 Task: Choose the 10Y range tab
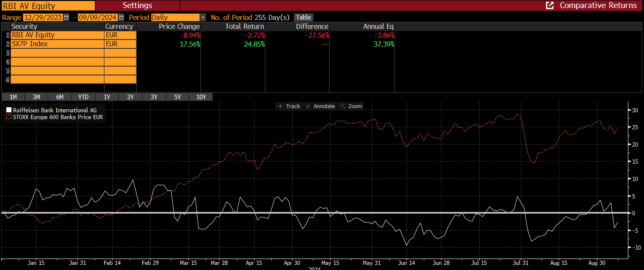(x=201, y=97)
